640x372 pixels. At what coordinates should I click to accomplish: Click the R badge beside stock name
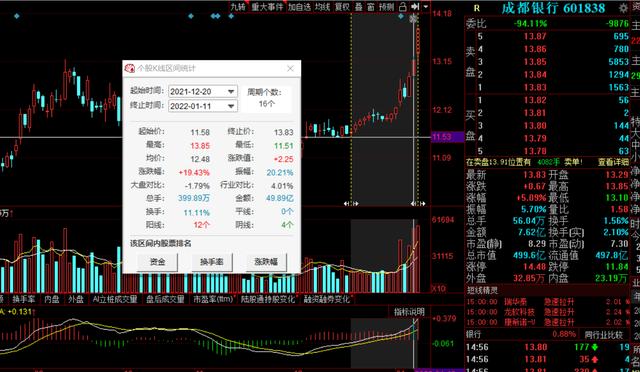[476, 8]
